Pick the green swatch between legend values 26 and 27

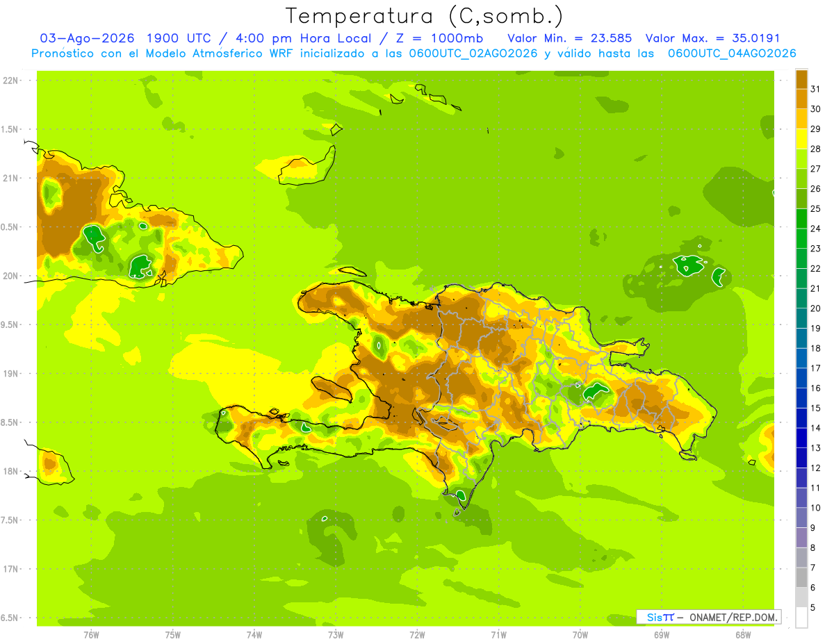pyautogui.click(x=801, y=179)
